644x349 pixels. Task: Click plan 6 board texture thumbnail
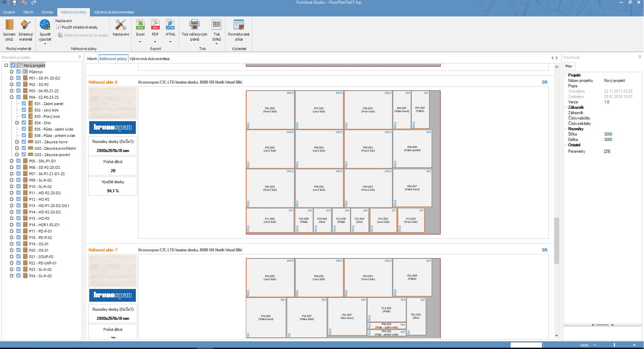(x=113, y=103)
